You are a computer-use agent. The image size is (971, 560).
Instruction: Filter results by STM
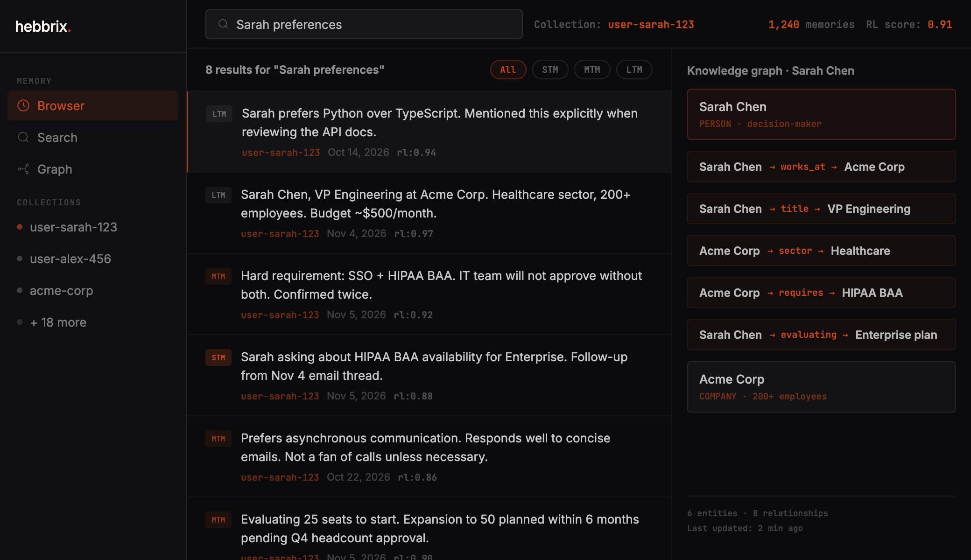550,70
